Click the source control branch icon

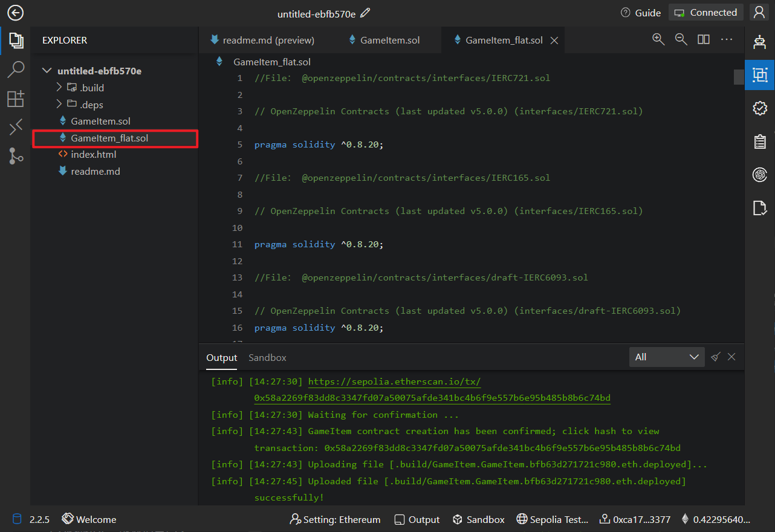tap(16, 156)
